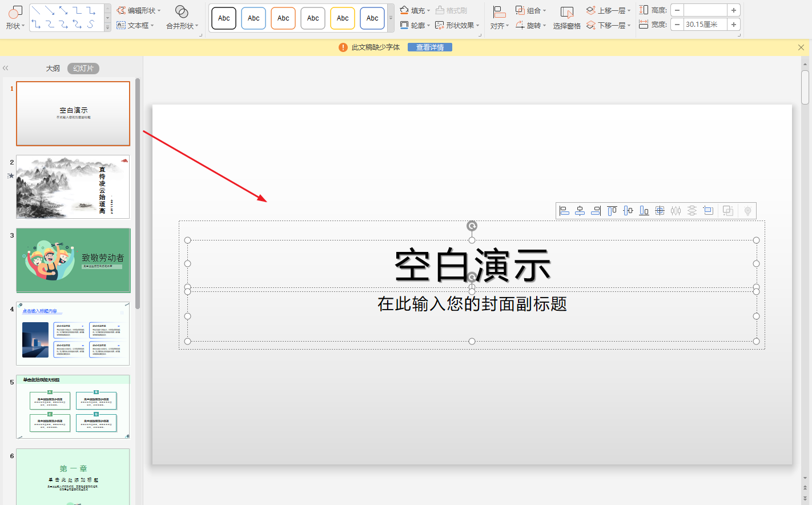Click the align left icon in floating toolbar
This screenshot has height=505, width=812.
564,211
